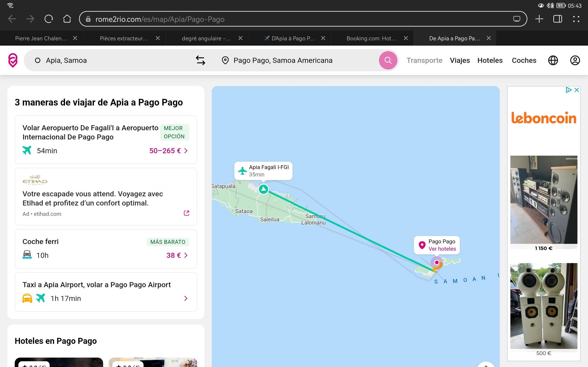Open a new tab with plus icon
The image size is (588, 367).
pyautogui.click(x=539, y=19)
